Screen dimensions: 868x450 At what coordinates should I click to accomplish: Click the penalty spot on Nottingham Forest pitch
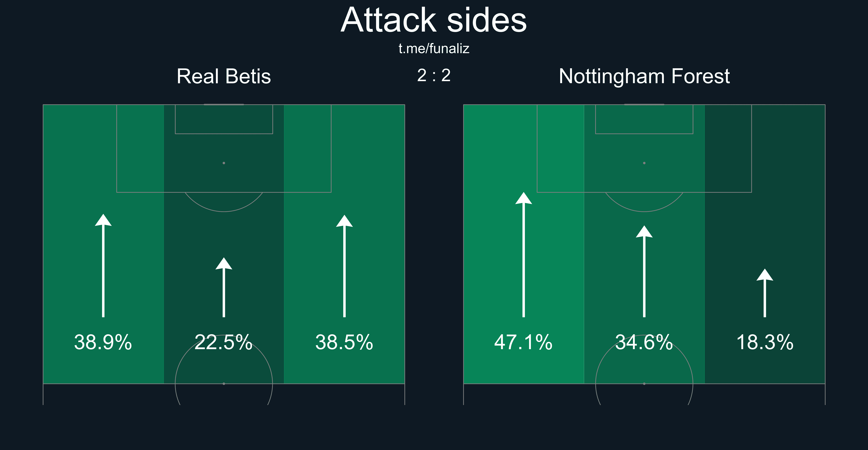point(644,163)
